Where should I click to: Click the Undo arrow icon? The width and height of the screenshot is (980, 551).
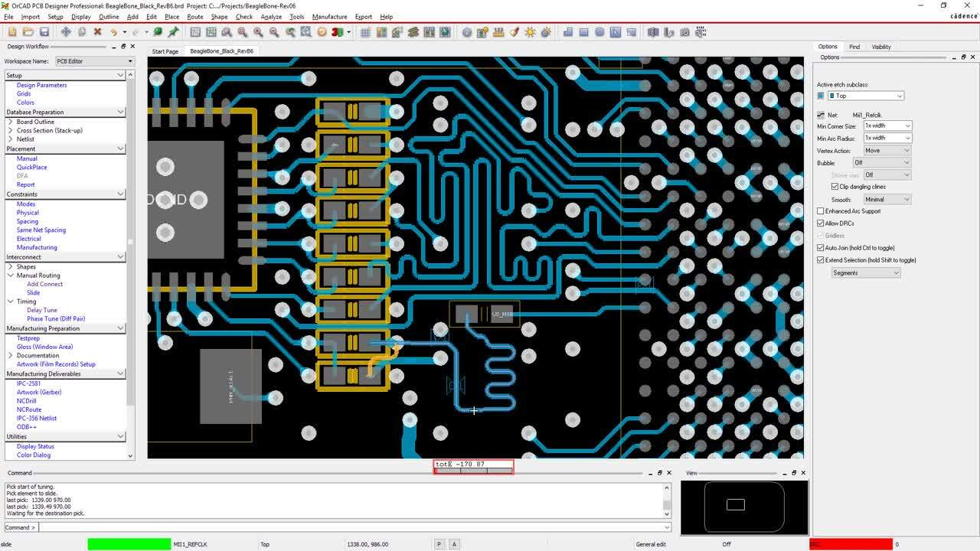coord(113,32)
